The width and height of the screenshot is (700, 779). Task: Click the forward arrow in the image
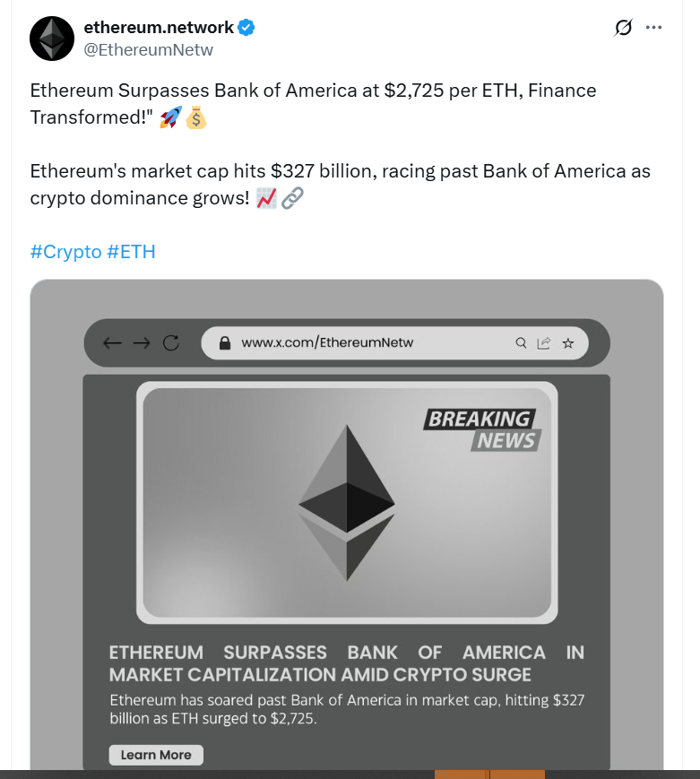[x=141, y=342]
